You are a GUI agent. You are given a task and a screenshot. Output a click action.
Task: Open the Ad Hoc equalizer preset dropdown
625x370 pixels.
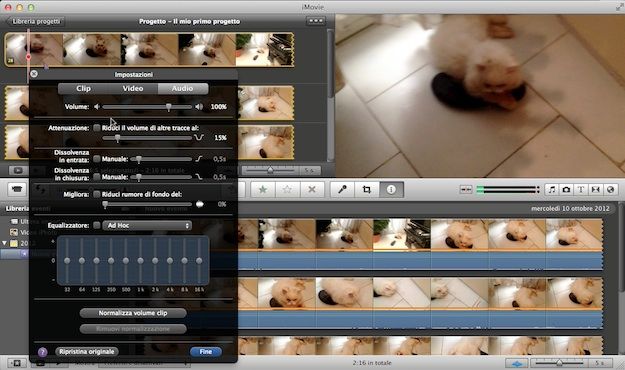click(147, 225)
